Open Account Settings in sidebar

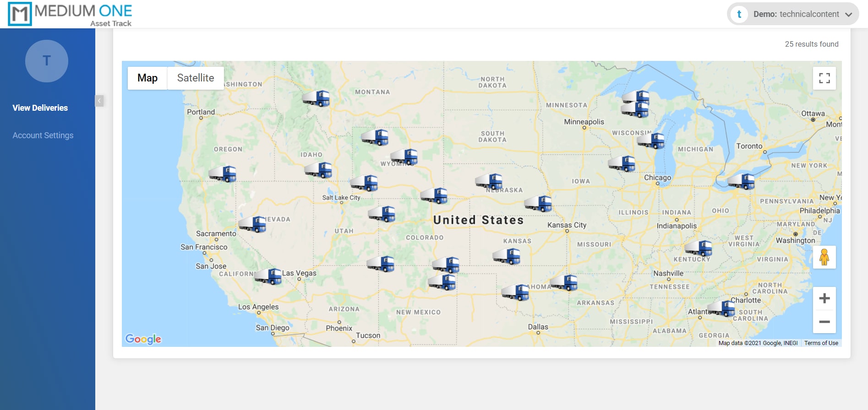pos(43,135)
